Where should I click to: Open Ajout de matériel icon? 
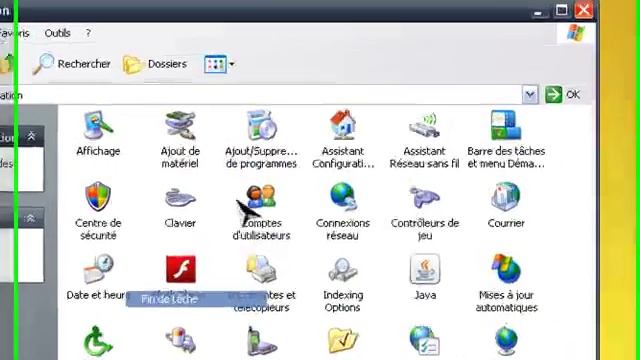click(180, 125)
